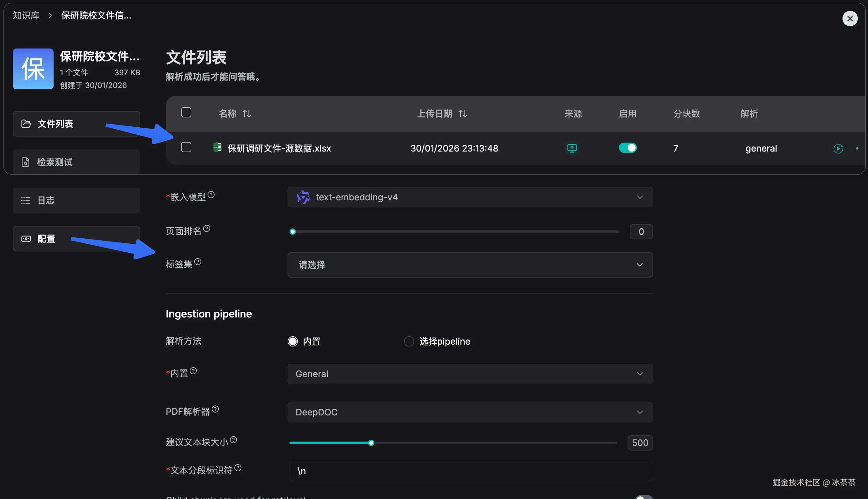The width and height of the screenshot is (868, 499).
Task: Click help icon beside 嵌入模型 label
Action: (211, 195)
